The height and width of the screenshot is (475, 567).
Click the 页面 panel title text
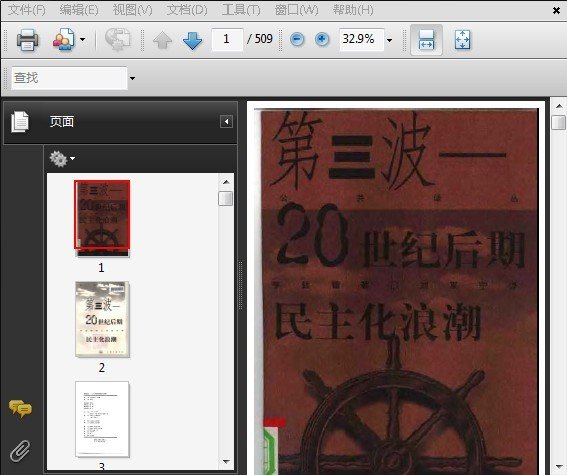(62, 122)
